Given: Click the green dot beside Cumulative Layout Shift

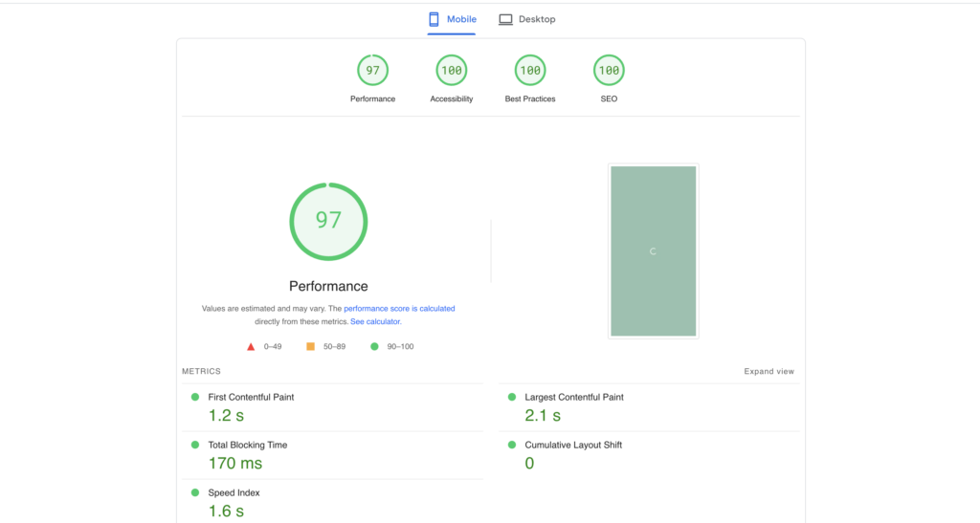Looking at the screenshot, I should (512, 445).
